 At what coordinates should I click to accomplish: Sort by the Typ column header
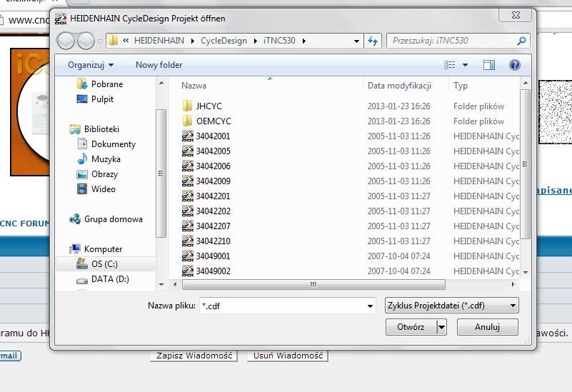pos(461,86)
